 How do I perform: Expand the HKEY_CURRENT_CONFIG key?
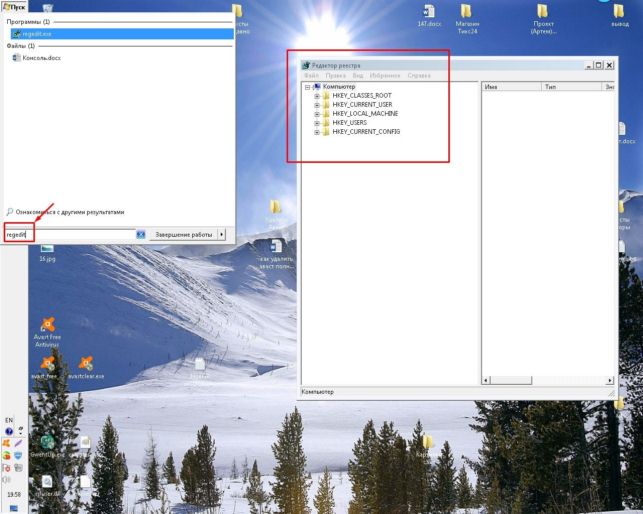click(317, 132)
